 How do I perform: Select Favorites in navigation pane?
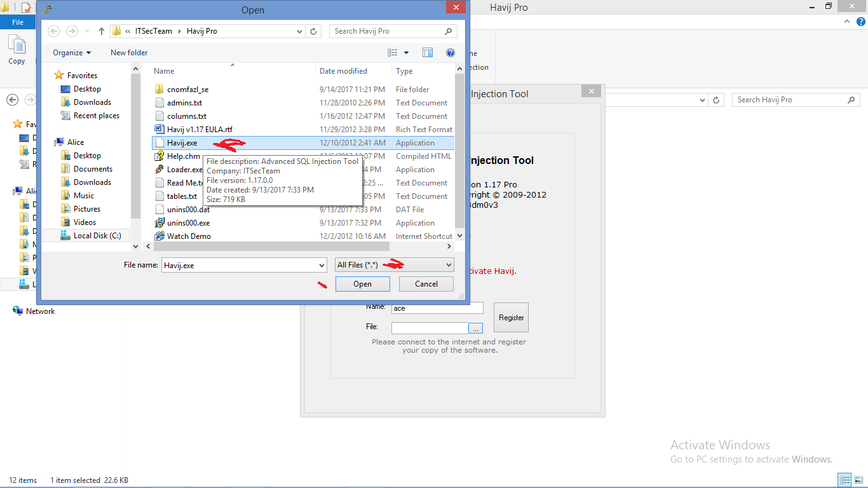coord(82,76)
